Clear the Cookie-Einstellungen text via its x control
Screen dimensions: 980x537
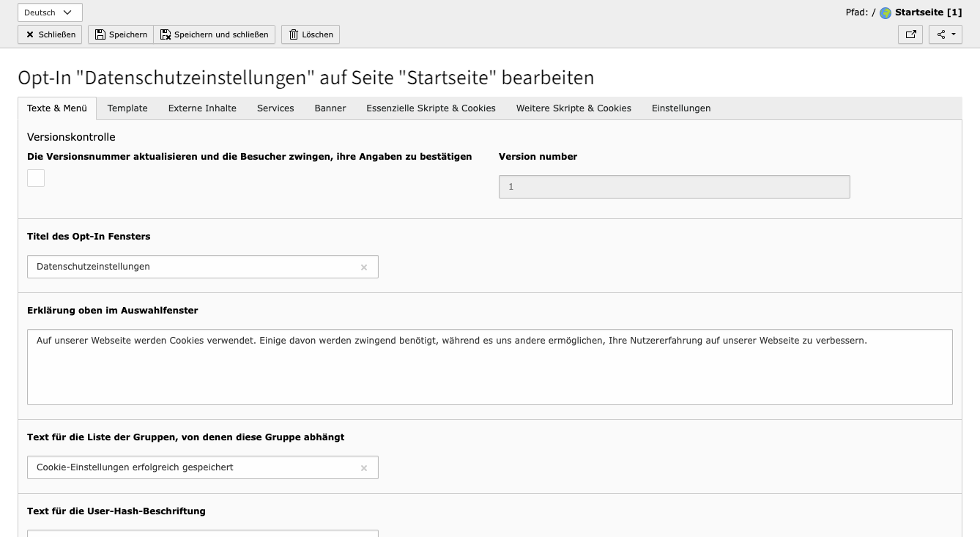click(364, 467)
